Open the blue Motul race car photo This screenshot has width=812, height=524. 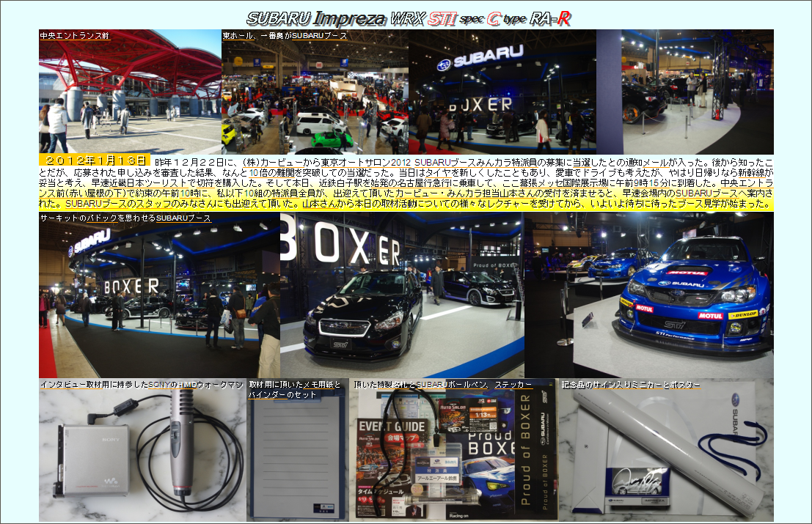pyautogui.click(x=648, y=295)
